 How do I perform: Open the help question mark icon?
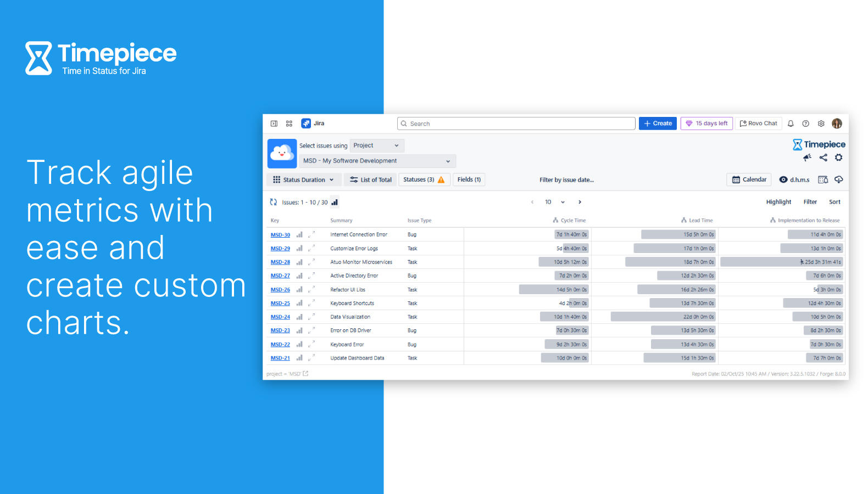(805, 123)
